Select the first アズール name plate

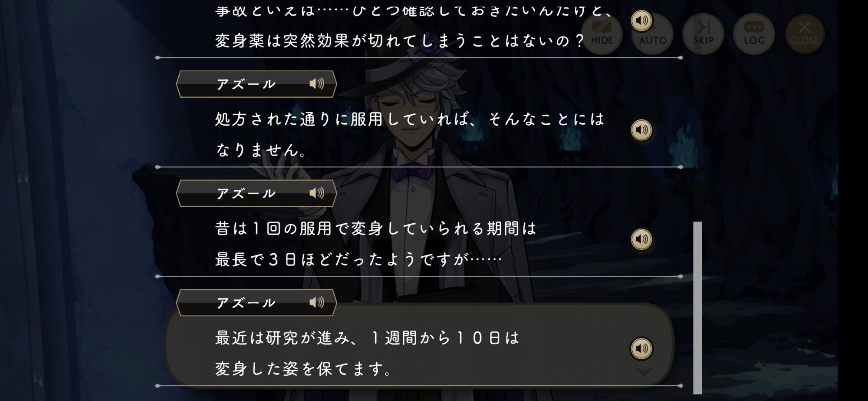(256, 84)
